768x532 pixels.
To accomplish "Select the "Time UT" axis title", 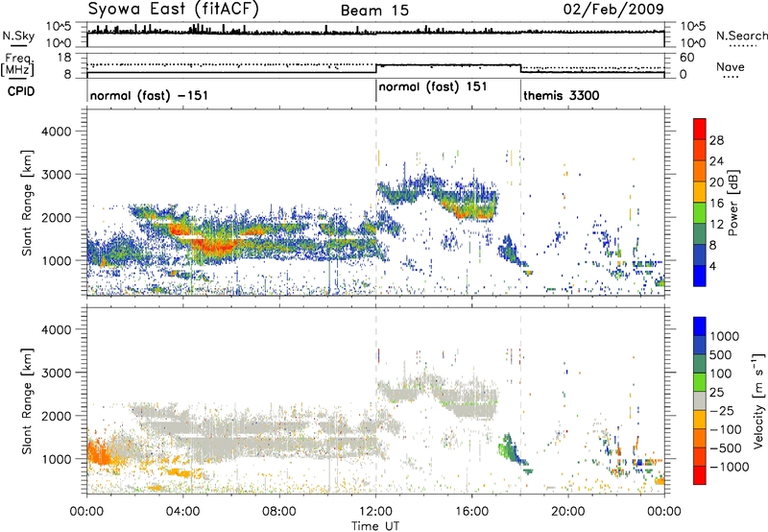I will click(375, 526).
